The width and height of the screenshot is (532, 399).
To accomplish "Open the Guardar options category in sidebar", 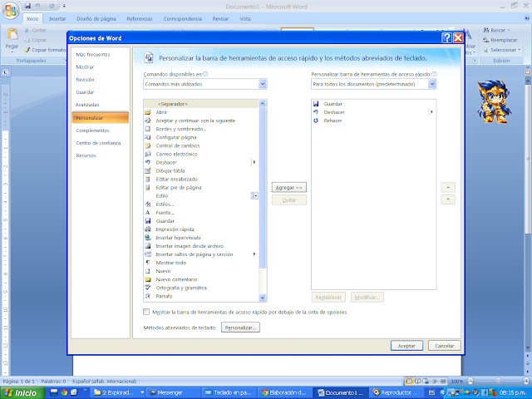I will coord(85,92).
